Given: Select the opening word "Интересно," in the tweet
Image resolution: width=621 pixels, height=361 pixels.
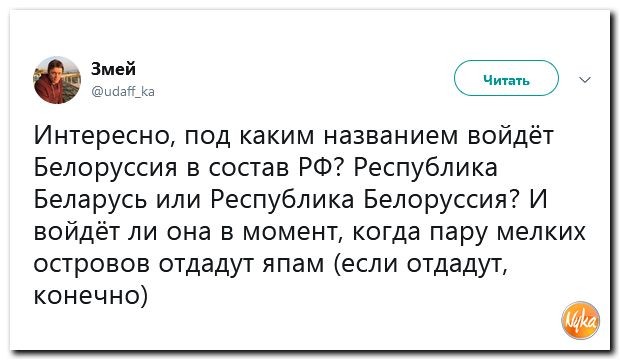Looking at the screenshot, I should point(106,135).
